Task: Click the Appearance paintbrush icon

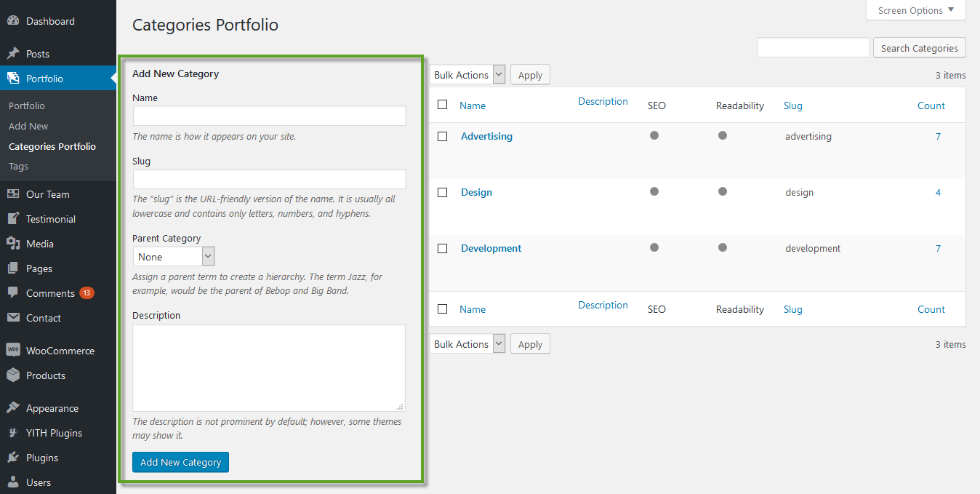Action: [13, 408]
